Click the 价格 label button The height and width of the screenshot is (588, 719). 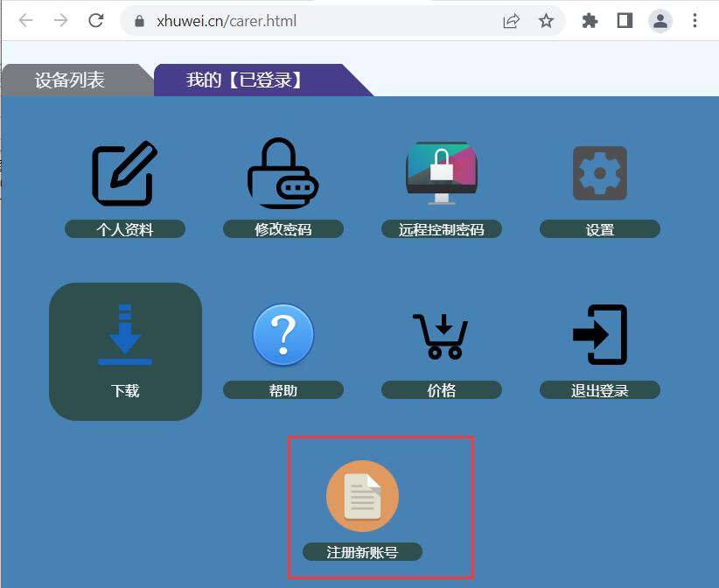[x=442, y=390]
